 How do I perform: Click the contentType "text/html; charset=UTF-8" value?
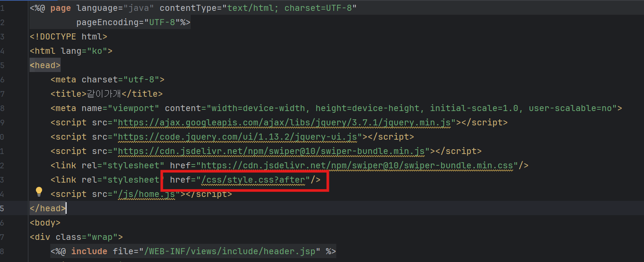(x=289, y=8)
